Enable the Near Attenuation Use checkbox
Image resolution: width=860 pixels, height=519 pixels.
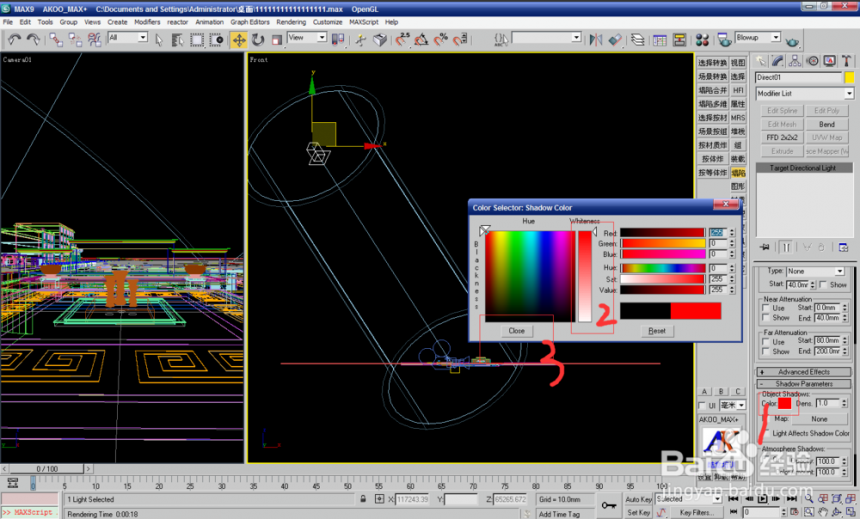[766, 308]
